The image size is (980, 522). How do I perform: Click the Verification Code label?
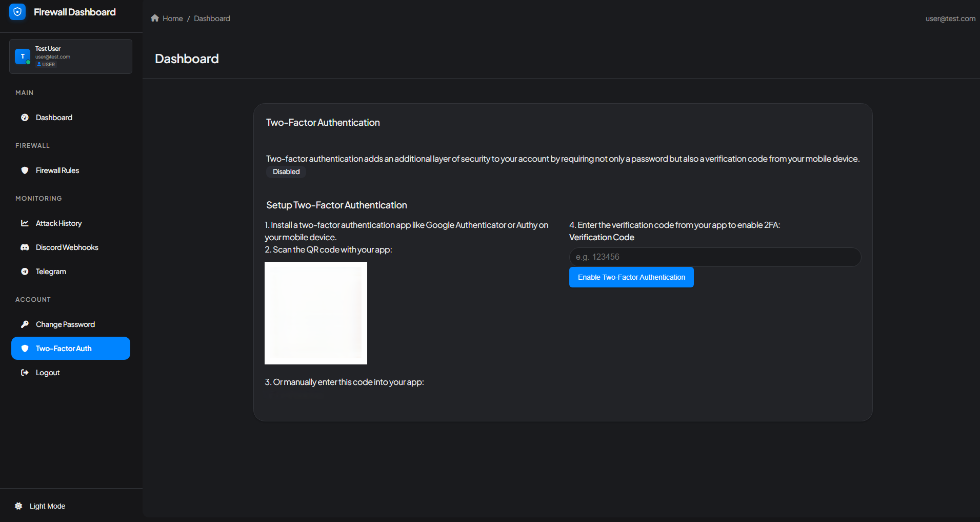point(602,238)
